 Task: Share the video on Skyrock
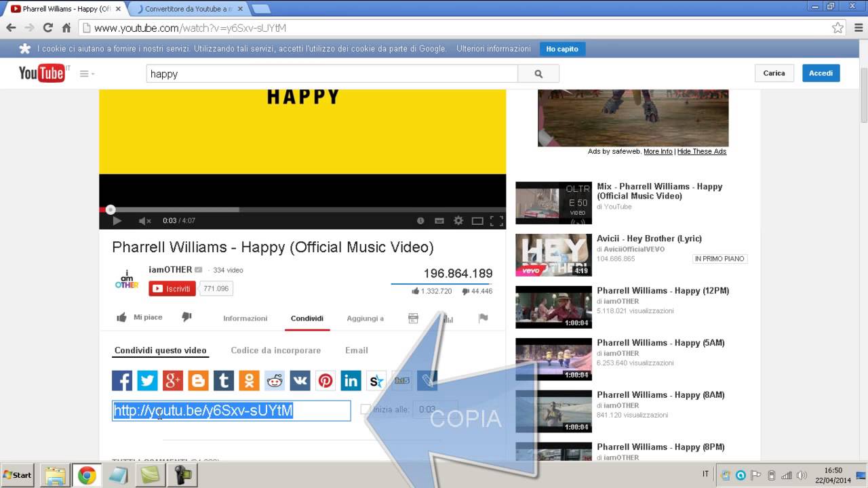tap(376, 380)
